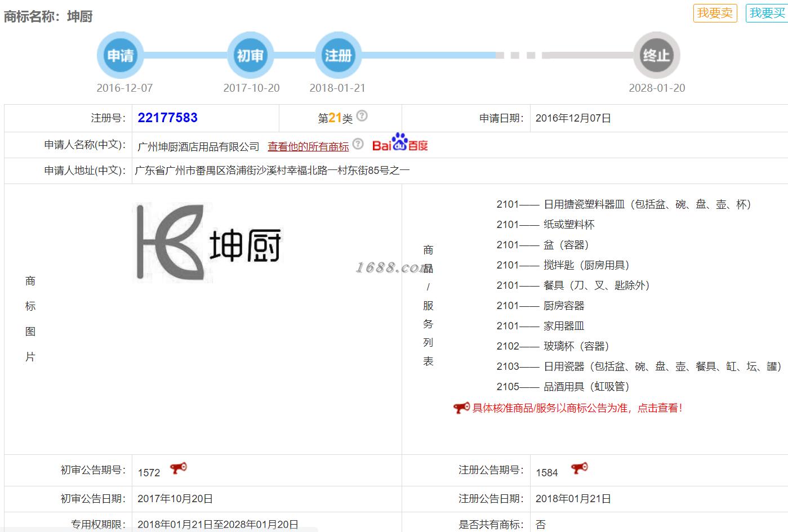Click the 2016-12-07 timeline date
788x532 pixels.
point(124,88)
